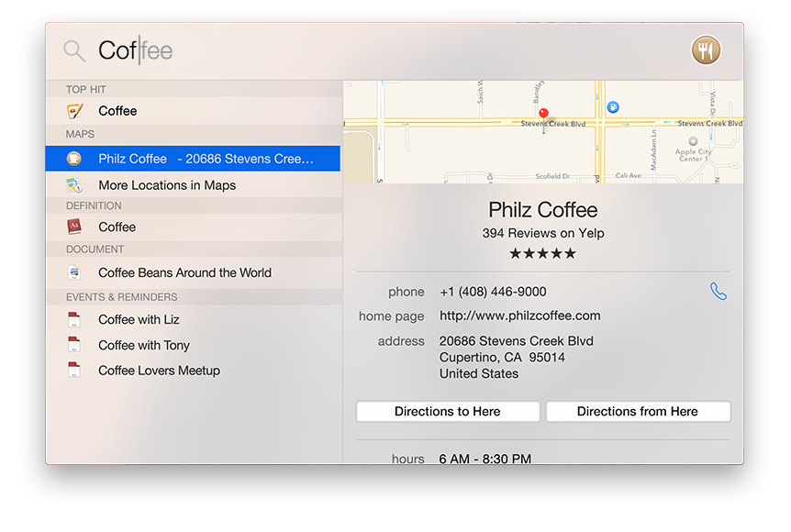791x532 pixels.
Task: Select Philz Coffee Maps result
Action: 206,159
